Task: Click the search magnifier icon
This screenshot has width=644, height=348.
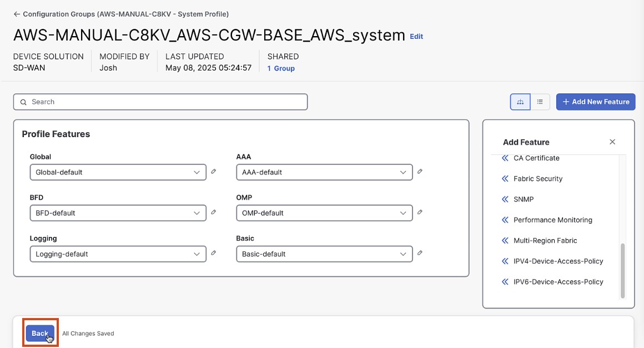Action: [x=23, y=102]
